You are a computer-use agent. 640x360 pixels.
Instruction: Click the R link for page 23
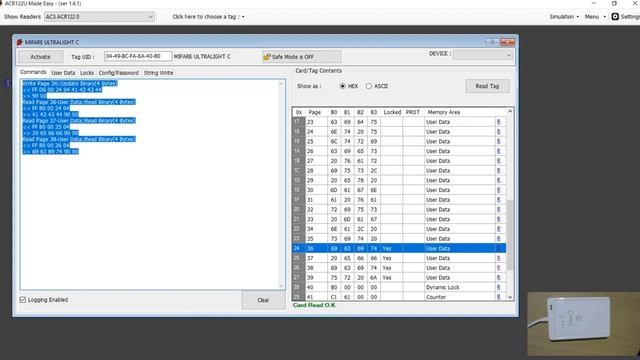[x=498, y=122]
